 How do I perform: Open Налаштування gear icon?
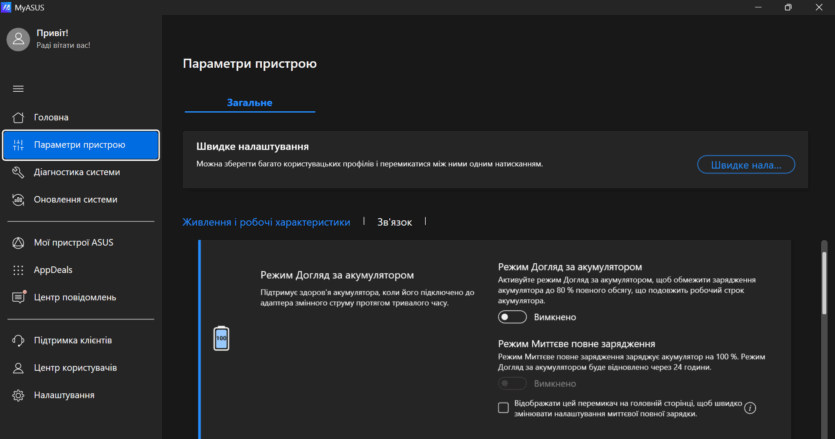click(x=17, y=395)
